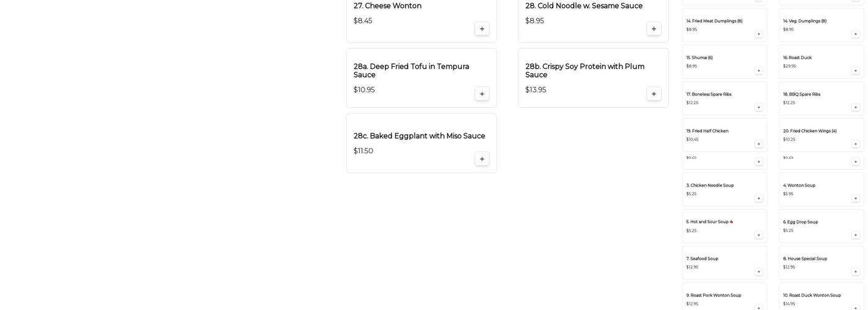Add 5. Hot and Sour Soup

point(758,235)
